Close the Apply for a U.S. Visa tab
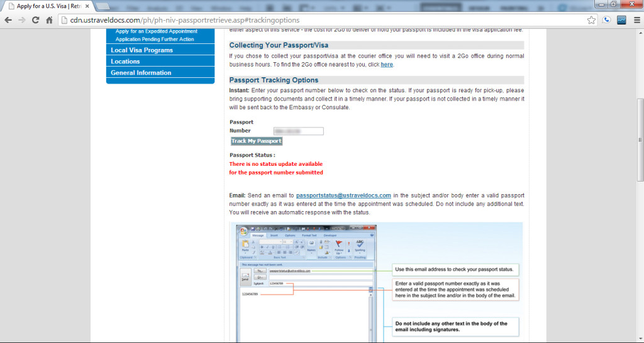This screenshot has width=644, height=343. 87,6
